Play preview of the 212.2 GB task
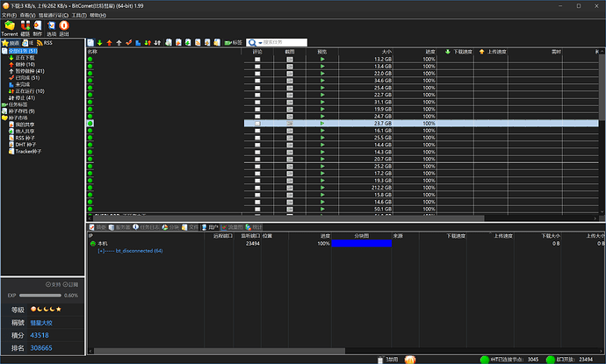 tap(322, 188)
